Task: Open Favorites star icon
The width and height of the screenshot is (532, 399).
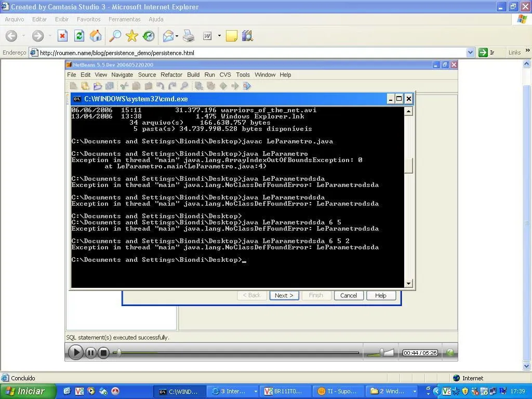Action: coord(131,36)
